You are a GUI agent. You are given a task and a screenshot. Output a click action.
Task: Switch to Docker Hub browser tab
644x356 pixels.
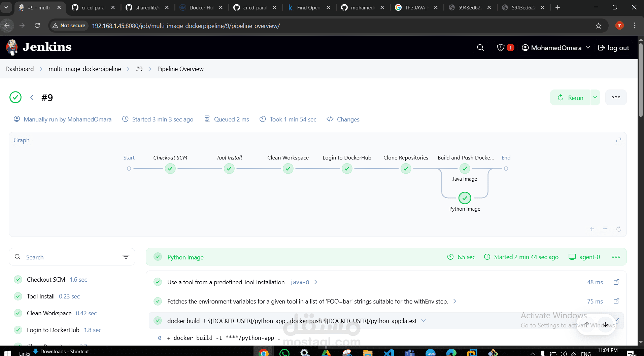pos(201,7)
